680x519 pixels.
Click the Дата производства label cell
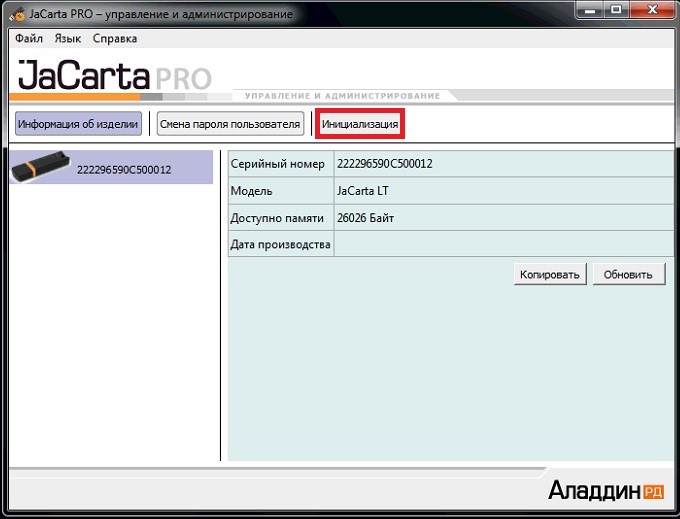(281, 244)
